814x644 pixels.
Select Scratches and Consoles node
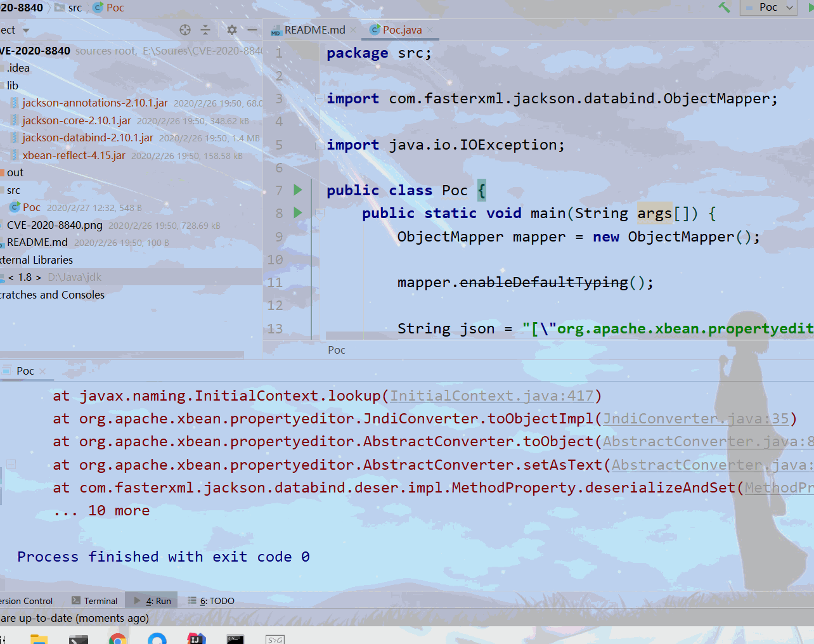(52, 295)
